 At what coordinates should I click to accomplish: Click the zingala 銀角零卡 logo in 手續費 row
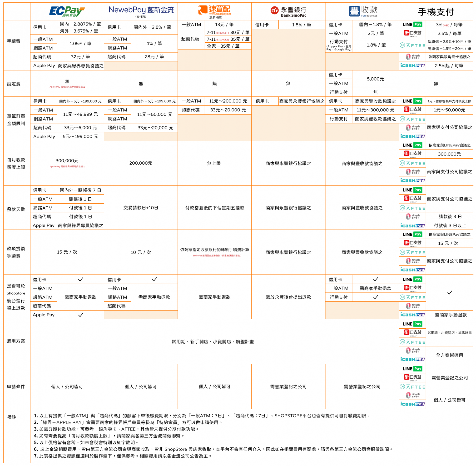click(412, 57)
